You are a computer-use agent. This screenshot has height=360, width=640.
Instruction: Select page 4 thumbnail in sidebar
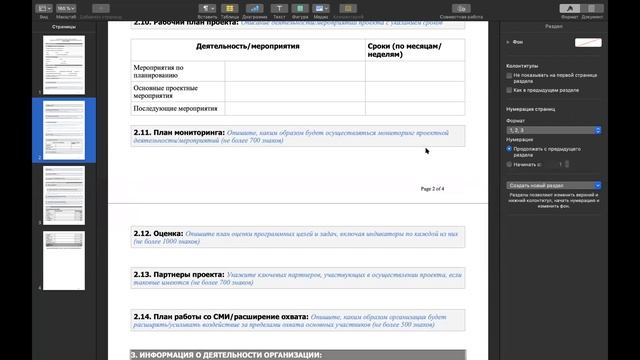(x=64, y=261)
